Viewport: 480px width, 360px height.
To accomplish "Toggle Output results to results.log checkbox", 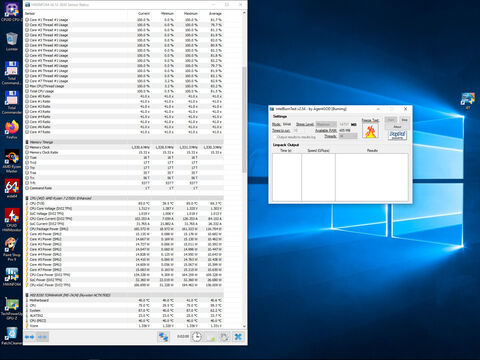I will pyautogui.click(x=275, y=137).
